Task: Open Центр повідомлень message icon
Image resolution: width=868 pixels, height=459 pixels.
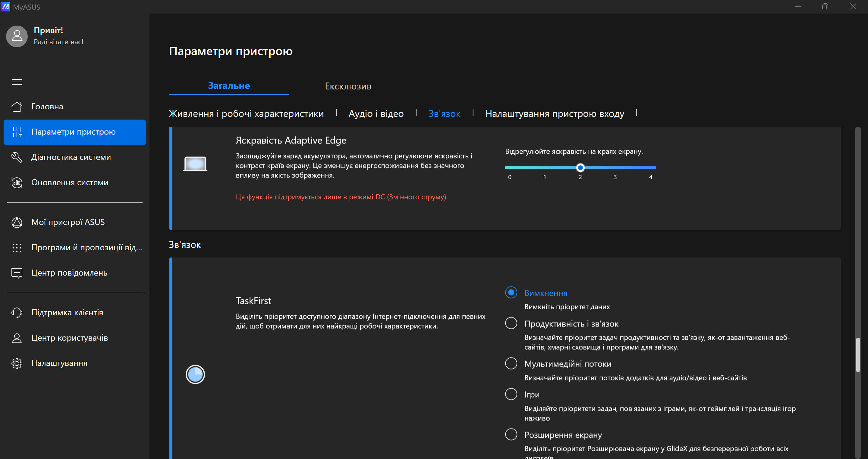Action: 17,273
